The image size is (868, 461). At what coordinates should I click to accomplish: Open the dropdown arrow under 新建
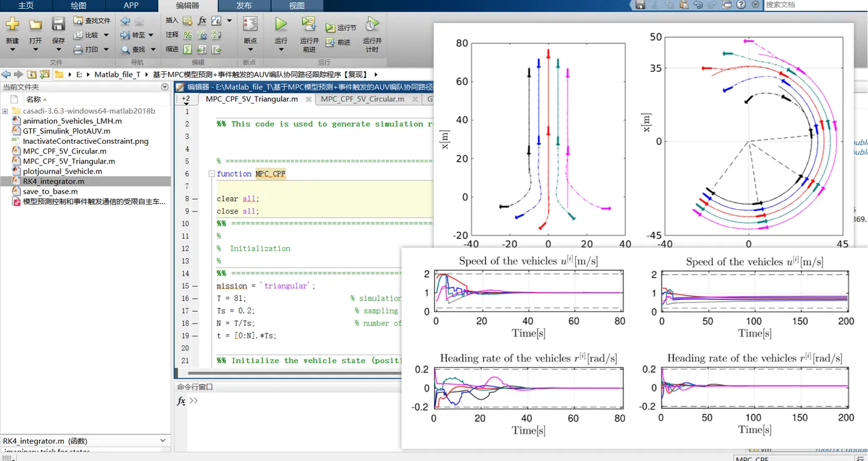pyautogui.click(x=12, y=50)
